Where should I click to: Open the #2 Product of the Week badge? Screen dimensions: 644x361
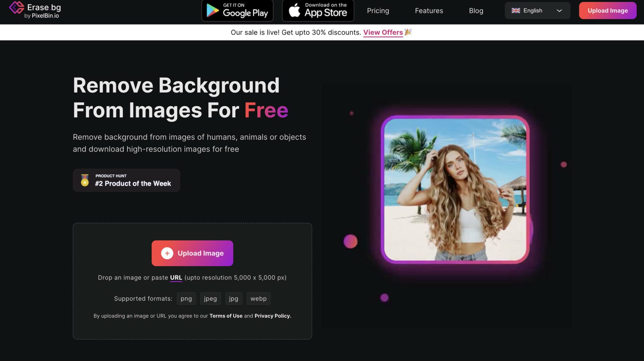pos(133,183)
